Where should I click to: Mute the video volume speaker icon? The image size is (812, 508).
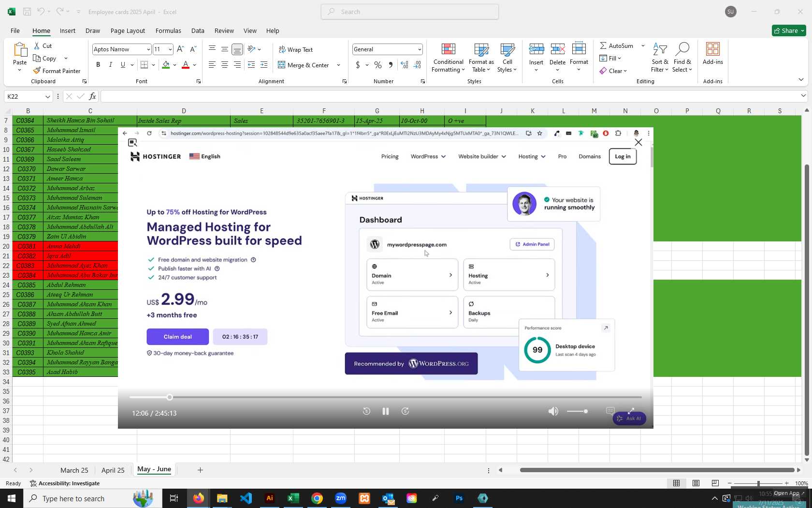point(553,411)
